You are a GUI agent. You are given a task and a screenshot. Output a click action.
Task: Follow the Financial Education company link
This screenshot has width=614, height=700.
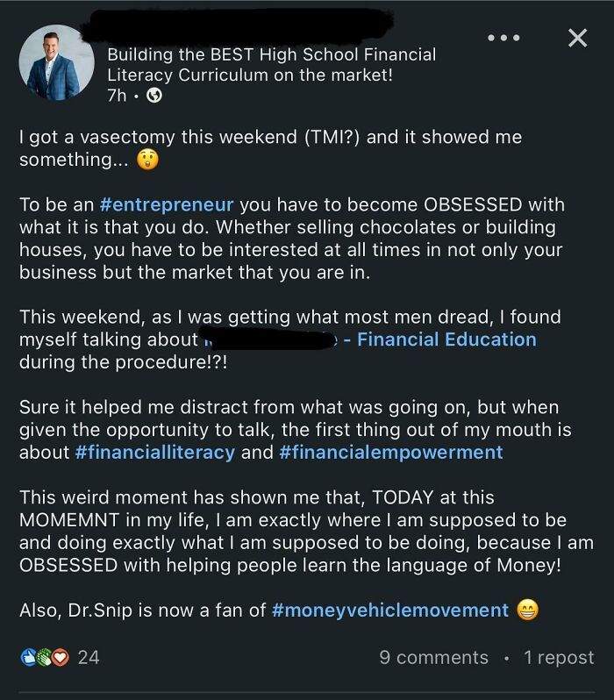[439, 339]
